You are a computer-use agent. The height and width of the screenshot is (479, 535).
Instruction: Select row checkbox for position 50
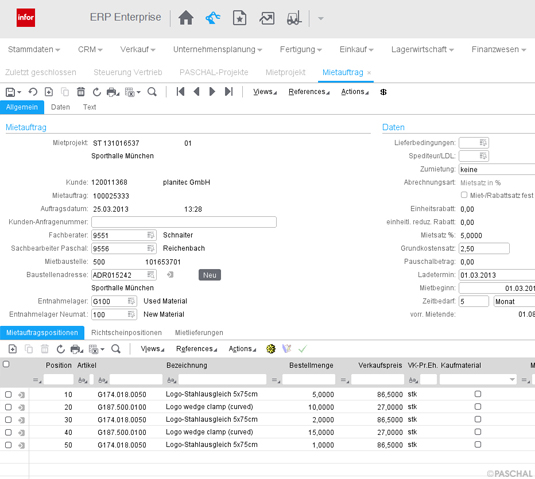9,445
